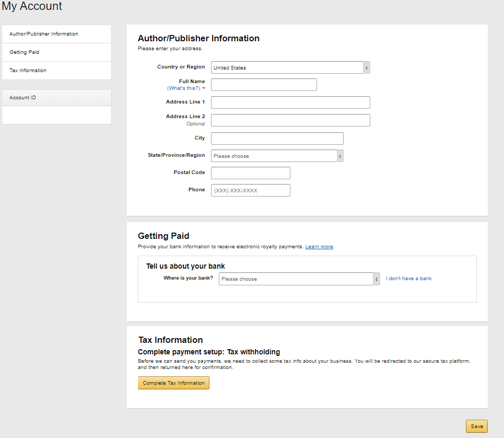Click the 'What's this?' help text

coord(183,88)
